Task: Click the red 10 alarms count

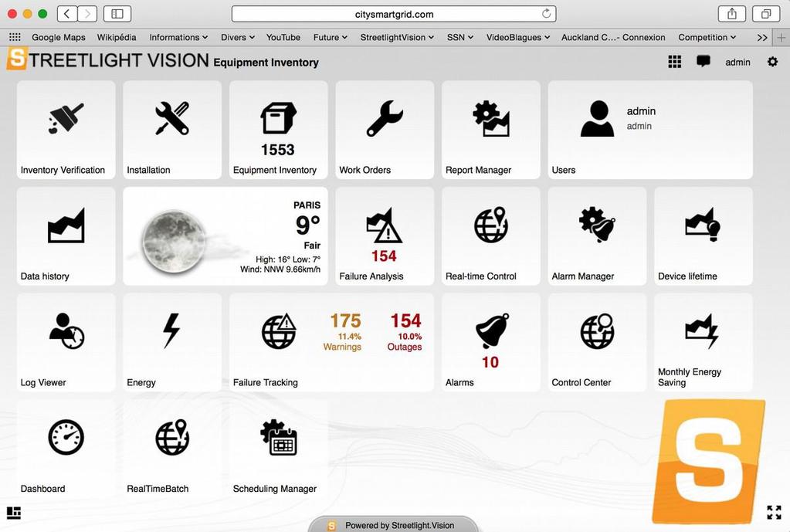Action: point(490,362)
